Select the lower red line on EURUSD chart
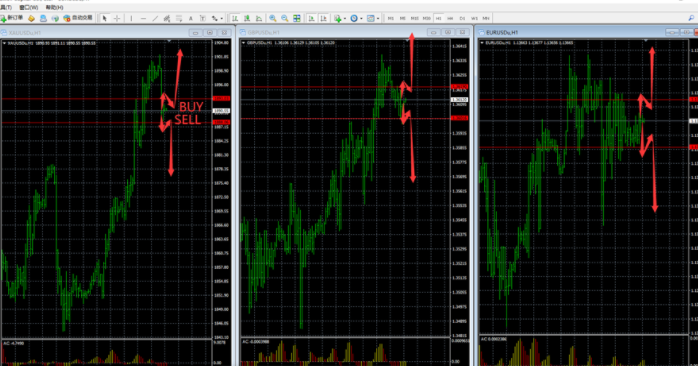The height and width of the screenshot is (366, 698). coord(584,147)
